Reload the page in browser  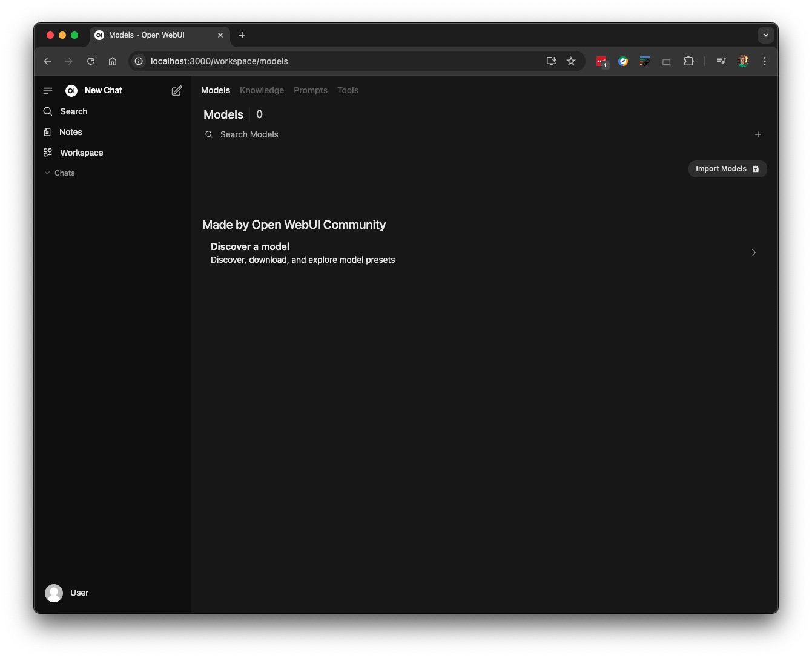click(x=91, y=61)
